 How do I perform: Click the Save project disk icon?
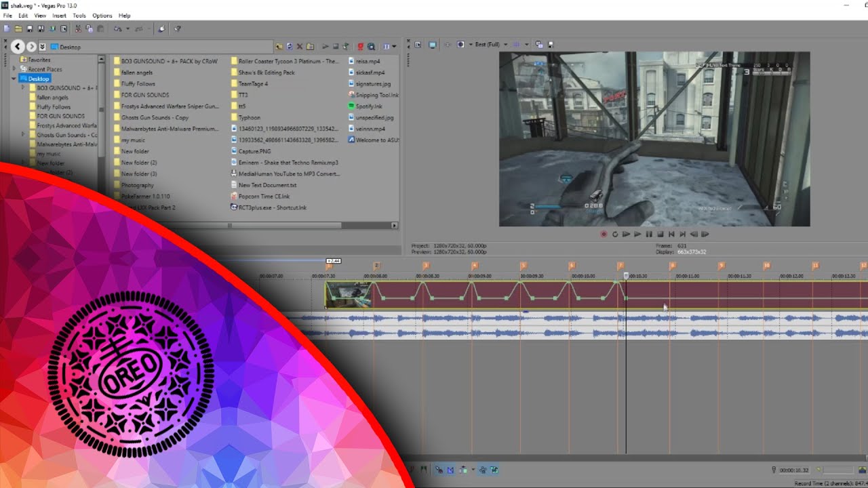30,28
